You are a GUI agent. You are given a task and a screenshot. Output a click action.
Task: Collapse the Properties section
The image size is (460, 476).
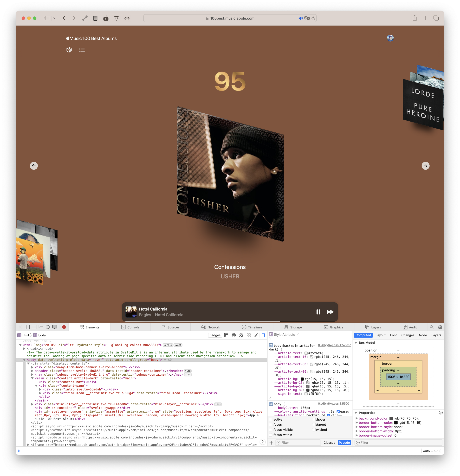[x=356, y=413]
